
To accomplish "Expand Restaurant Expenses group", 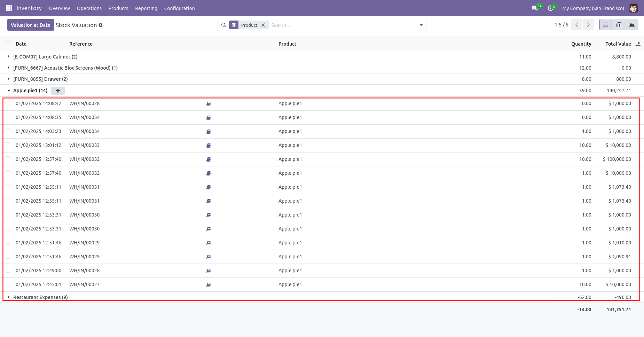I will tap(8, 297).
